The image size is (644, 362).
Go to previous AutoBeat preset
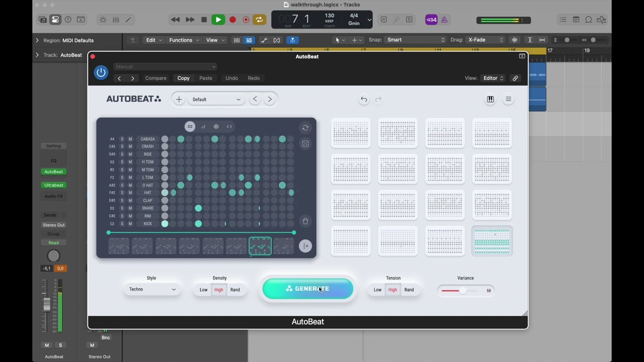tap(255, 99)
